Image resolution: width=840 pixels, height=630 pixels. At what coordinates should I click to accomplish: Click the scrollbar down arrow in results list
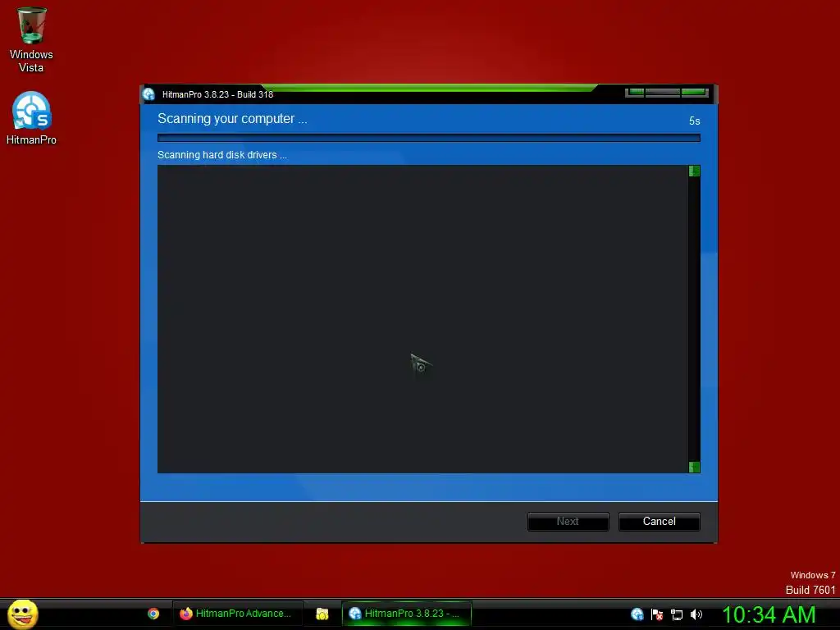(694, 467)
